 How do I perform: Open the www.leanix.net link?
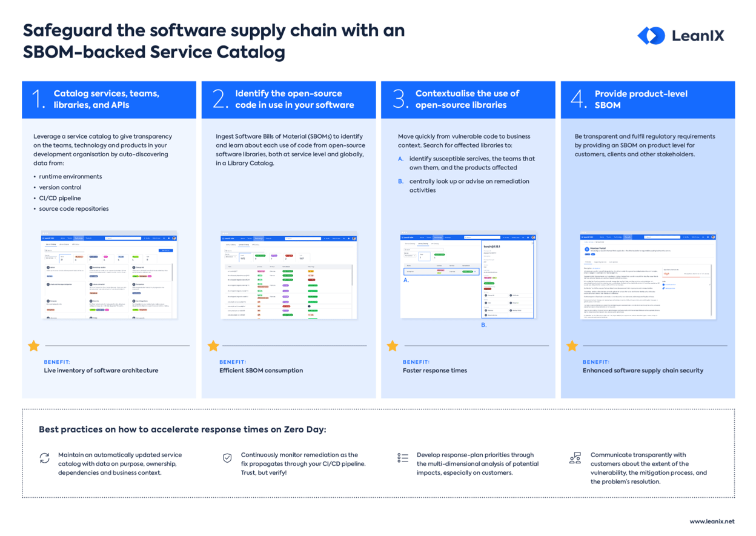(x=711, y=521)
